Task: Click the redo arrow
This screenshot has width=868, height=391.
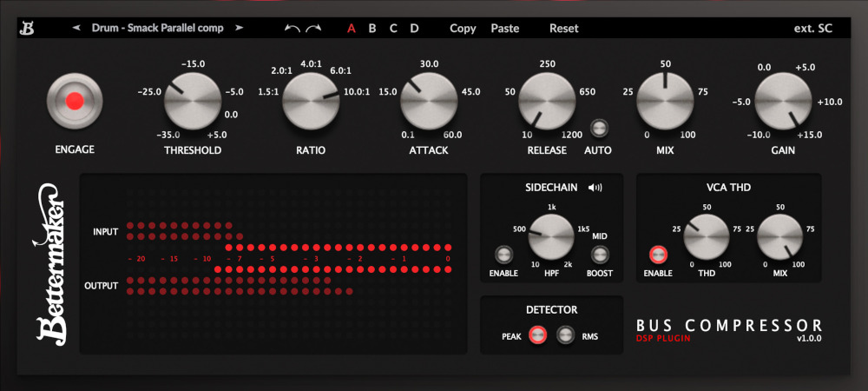Action: point(312,29)
